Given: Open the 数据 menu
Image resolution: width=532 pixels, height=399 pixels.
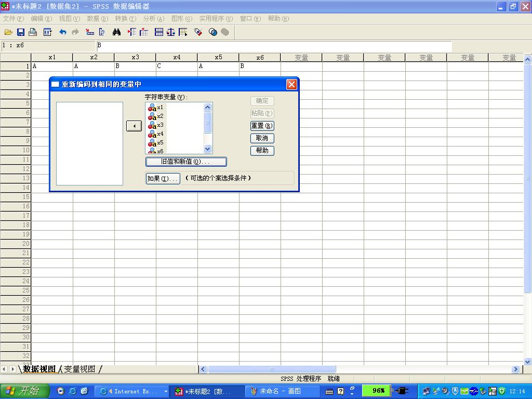Looking at the screenshot, I should [97, 19].
